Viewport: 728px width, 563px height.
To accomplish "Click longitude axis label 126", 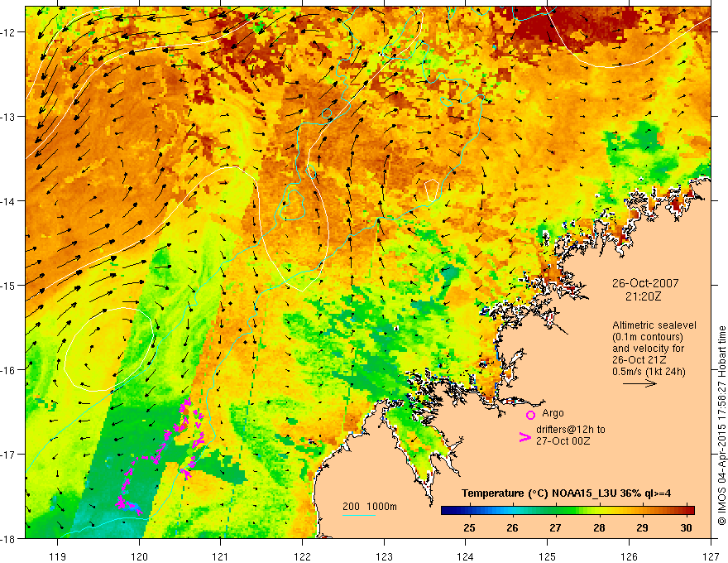I will click(x=629, y=557).
